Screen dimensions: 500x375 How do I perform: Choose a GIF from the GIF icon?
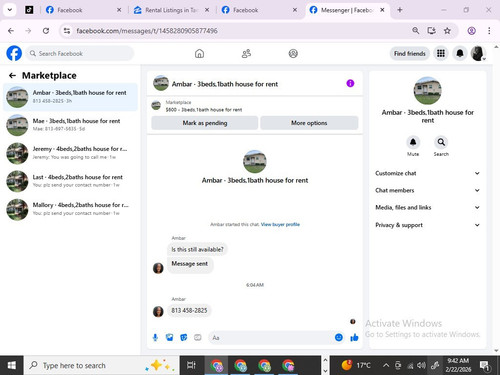coord(198,338)
